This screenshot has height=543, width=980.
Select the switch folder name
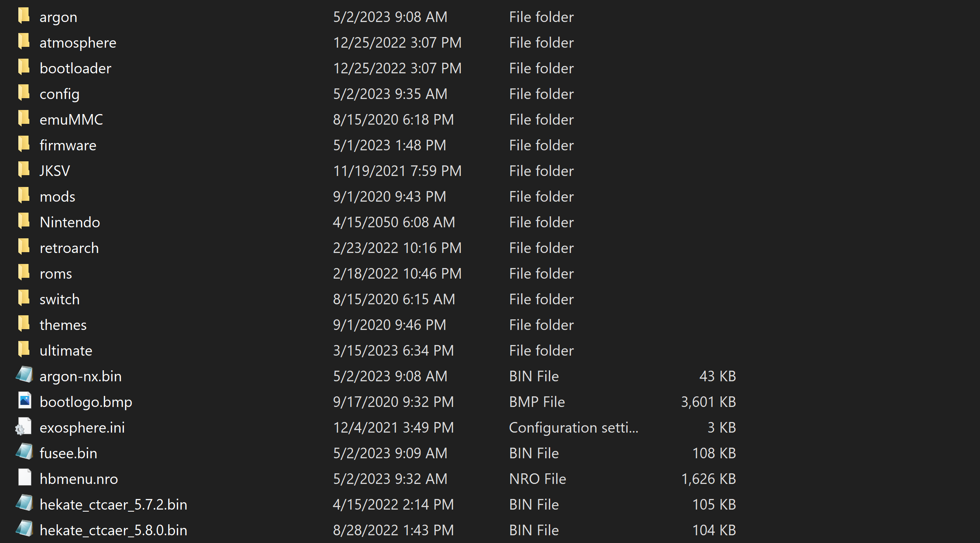click(x=59, y=299)
